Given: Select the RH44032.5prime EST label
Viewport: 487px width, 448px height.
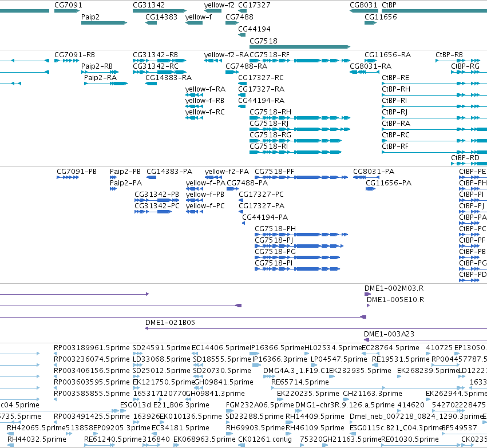Looking at the screenshot, I should tap(37, 439).
